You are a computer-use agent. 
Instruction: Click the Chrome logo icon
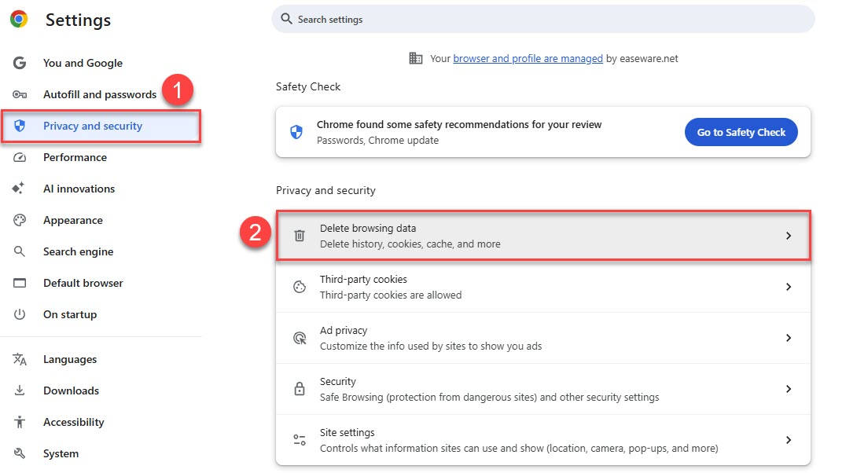tap(19, 20)
